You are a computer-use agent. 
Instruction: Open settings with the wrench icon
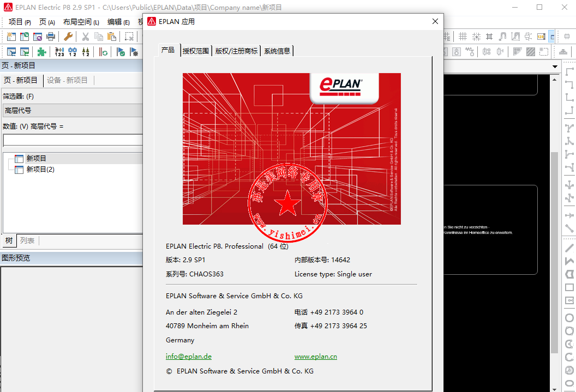[68, 37]
